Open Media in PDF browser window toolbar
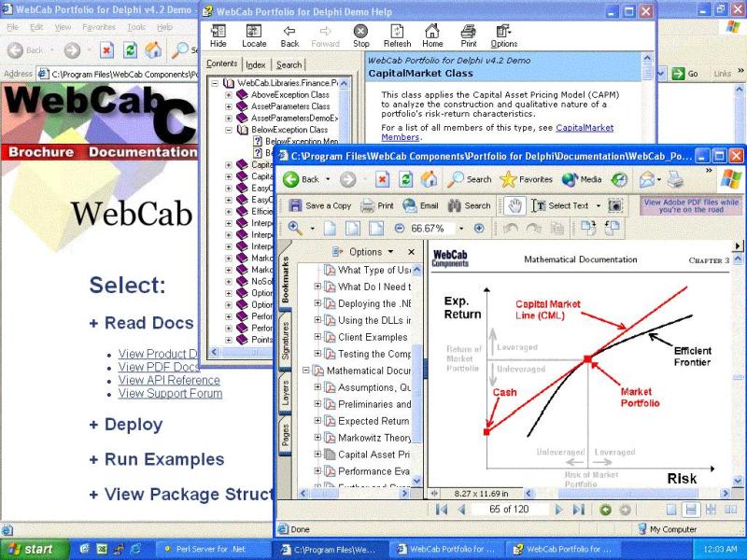 [x=581, y=179]
